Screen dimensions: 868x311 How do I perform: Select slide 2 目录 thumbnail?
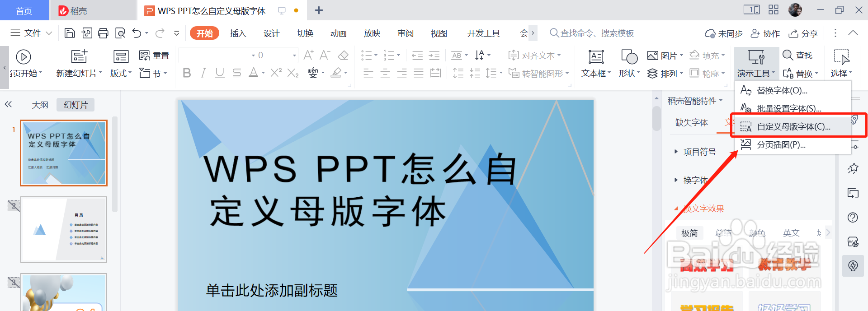pos(64,229)
